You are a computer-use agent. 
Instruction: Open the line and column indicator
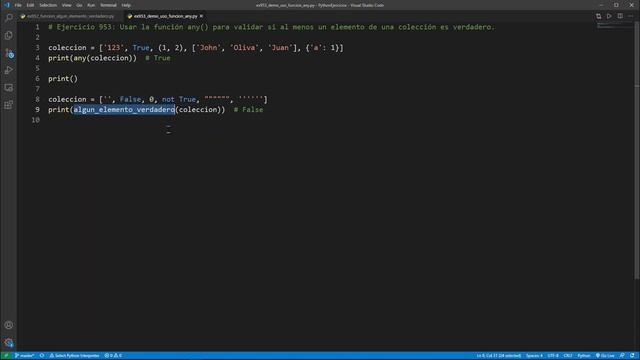point(499,356)
